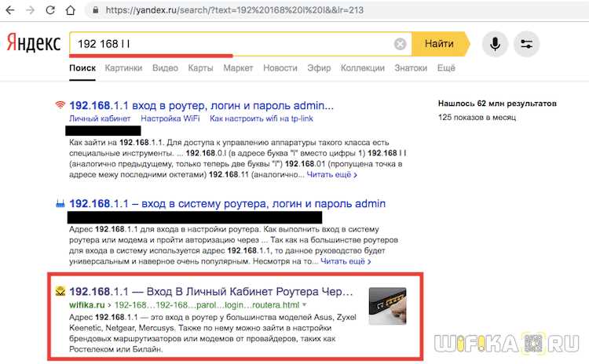The width and height of the screenshot is (589, 364).
Task: Open result '192.168.1.1 вход в роутер, логин и пароль admin...'
Action: [201, 105]
